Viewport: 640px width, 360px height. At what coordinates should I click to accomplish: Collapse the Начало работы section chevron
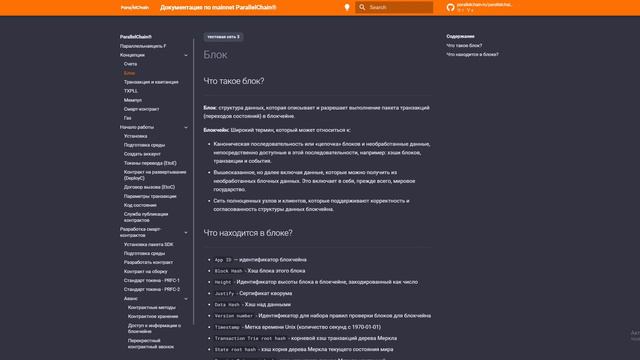186,127
